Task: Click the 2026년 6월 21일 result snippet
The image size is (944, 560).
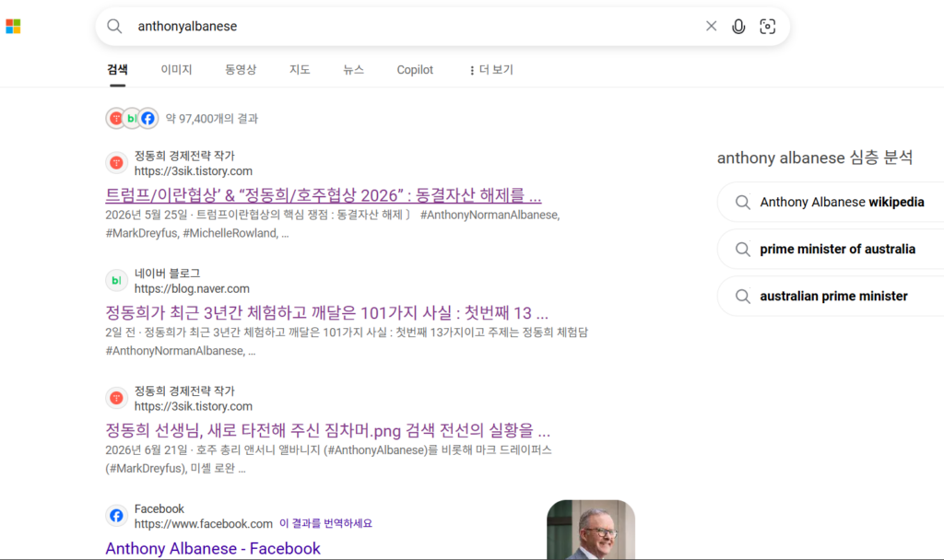Action: click(329, 459)
